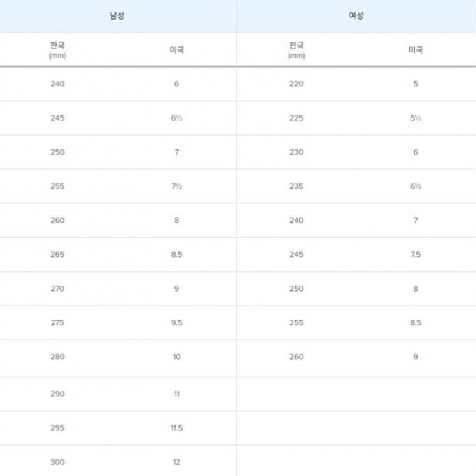Click women's Korean size 220 cell
Screen dimensions: 476x476
(x=296, y=84)
